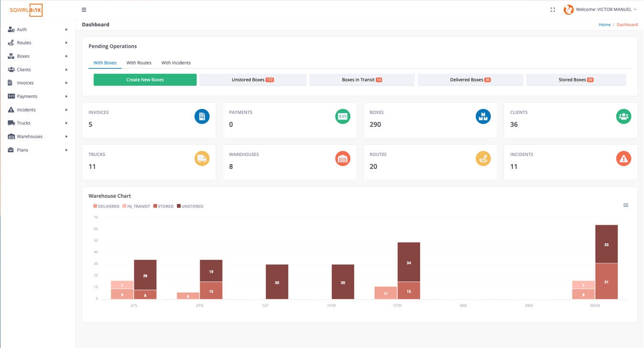Viewport: 644px width, 348px height.
Task: Expand the Routes sidebar menu
Action: coord(37,43)
